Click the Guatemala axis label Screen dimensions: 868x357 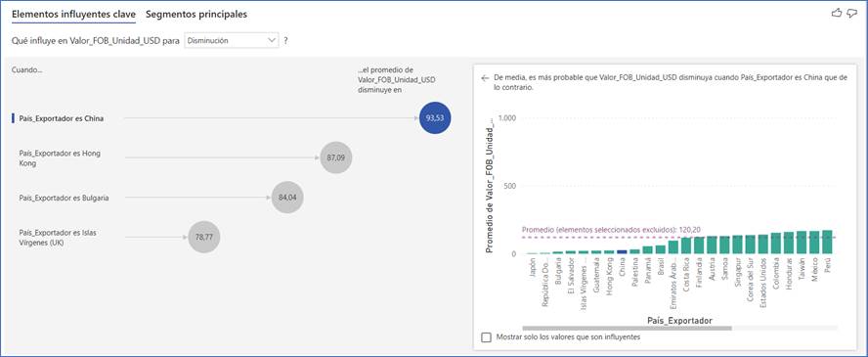tap(596, 276)
